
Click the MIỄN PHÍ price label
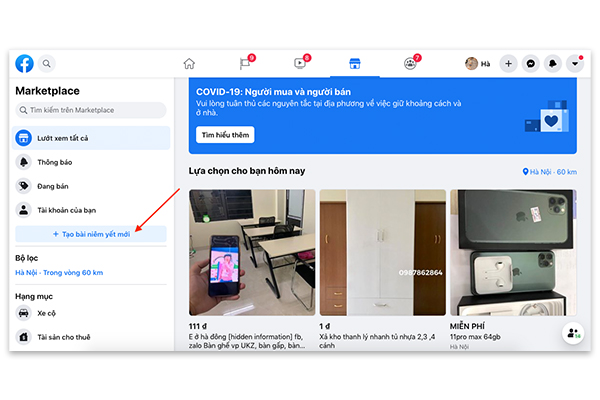[x=467, y=326]
